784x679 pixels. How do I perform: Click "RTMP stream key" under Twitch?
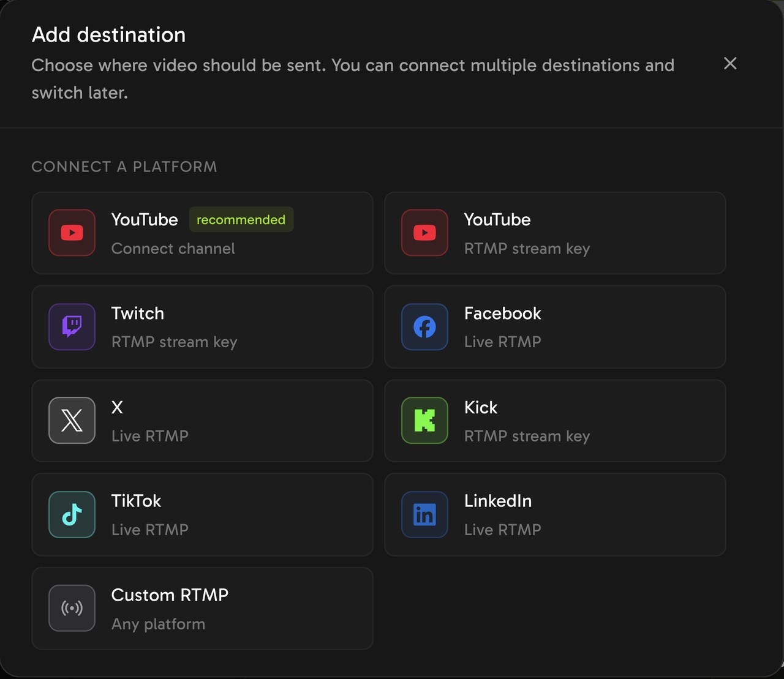coord(175,342)
